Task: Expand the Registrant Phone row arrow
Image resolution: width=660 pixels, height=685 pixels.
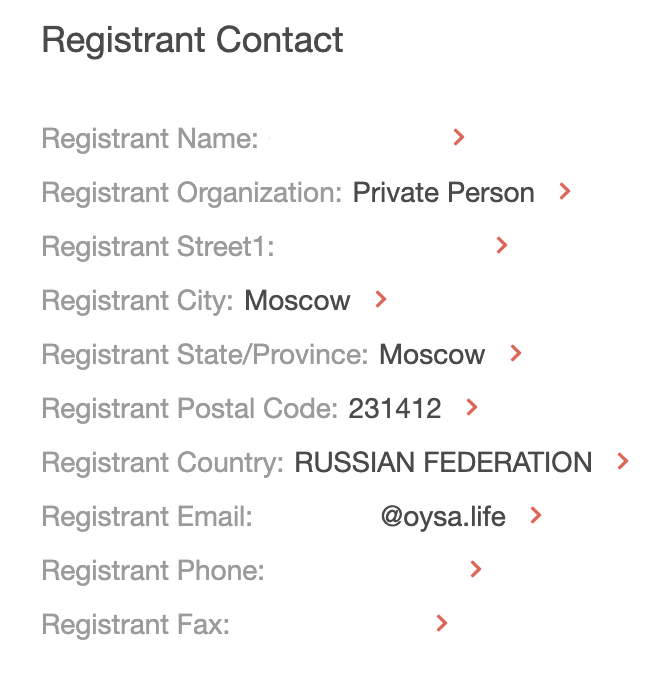Action: point(476,570)
